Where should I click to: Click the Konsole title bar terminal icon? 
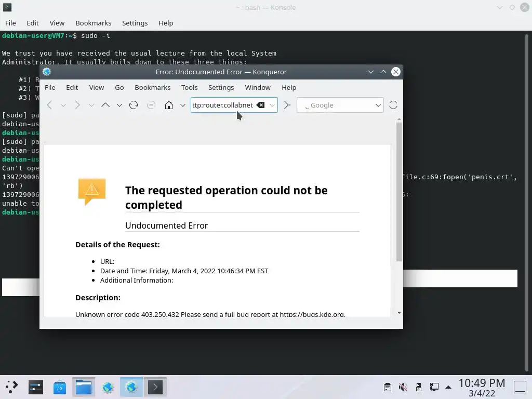(7, 7)
